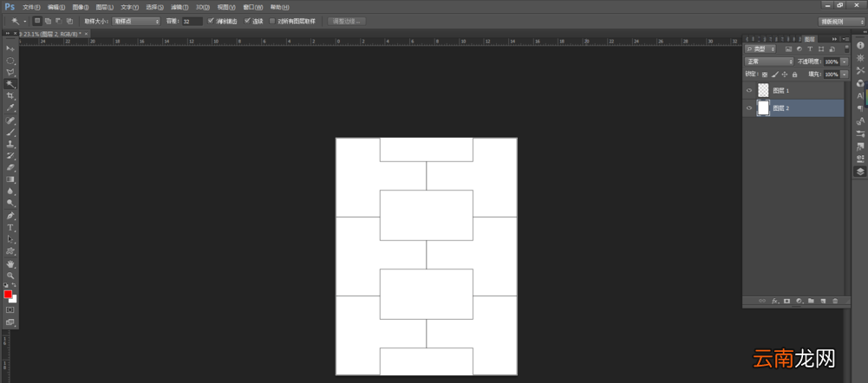The image size is (868, 383).
Task: Click Intersect with Selection mode icon
Action: (69, 21)
